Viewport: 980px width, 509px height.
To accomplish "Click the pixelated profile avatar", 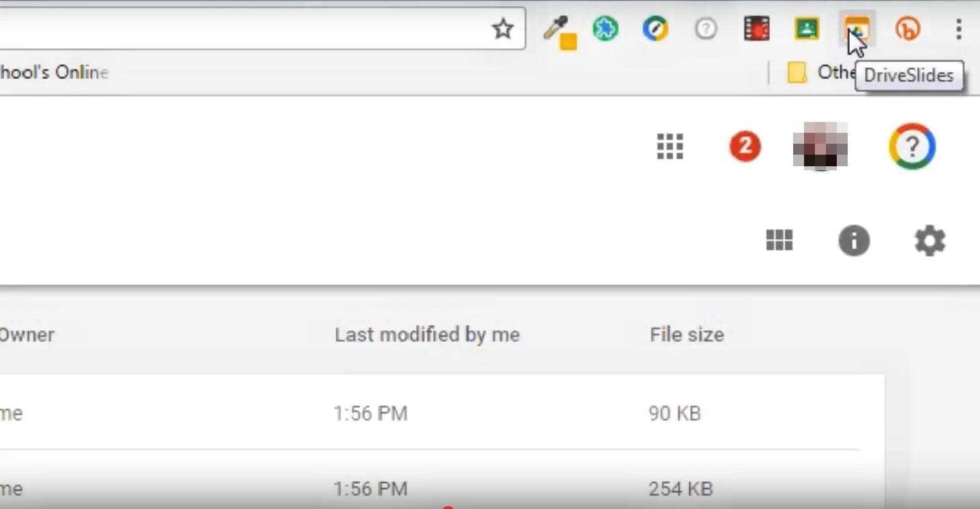I will tap(821, 146).
